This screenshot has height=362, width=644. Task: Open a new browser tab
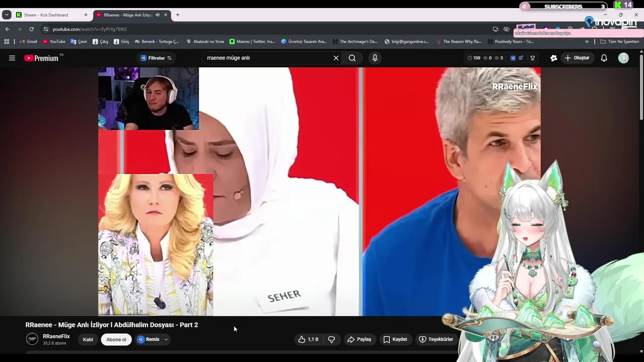(178, 15)
